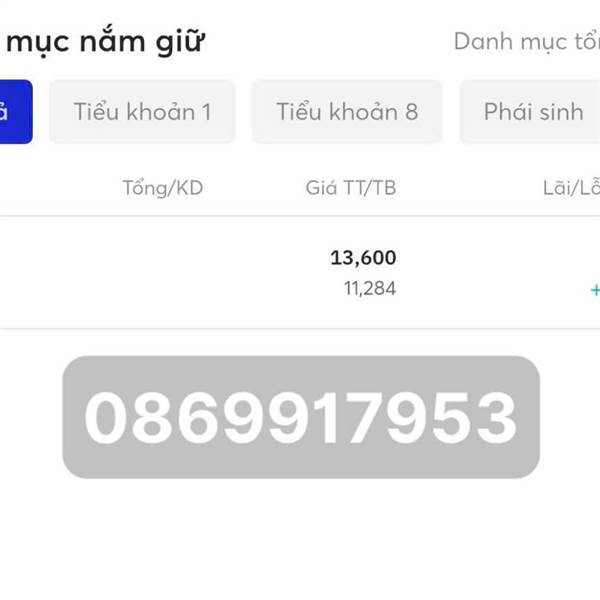Click the word giữ in the heading

coord(180,41)
